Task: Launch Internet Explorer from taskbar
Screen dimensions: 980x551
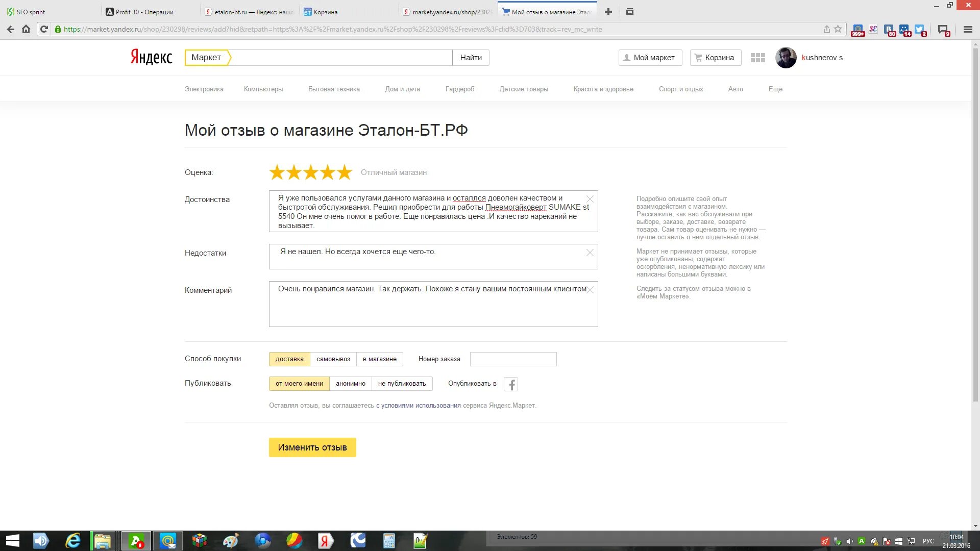Action: tap(73, 541)
